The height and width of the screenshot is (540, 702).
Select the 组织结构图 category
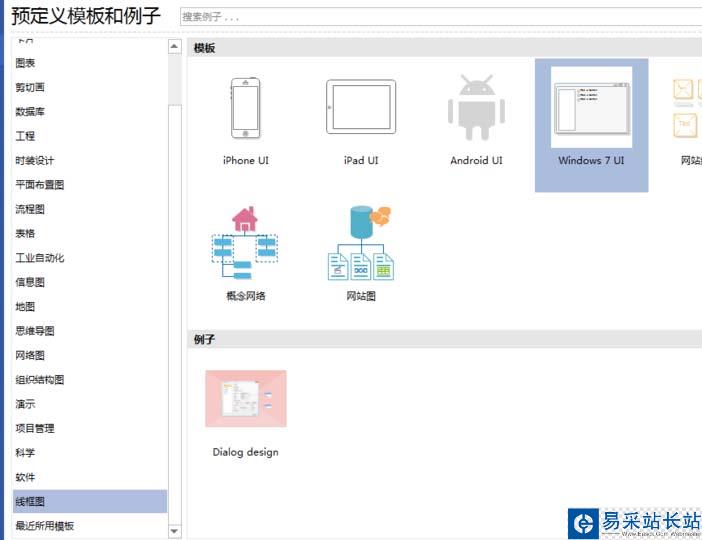click(90, 380)
